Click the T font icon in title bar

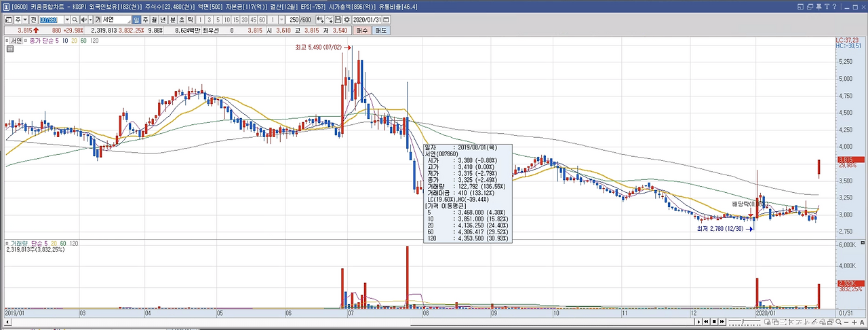[x=827, y=7]
